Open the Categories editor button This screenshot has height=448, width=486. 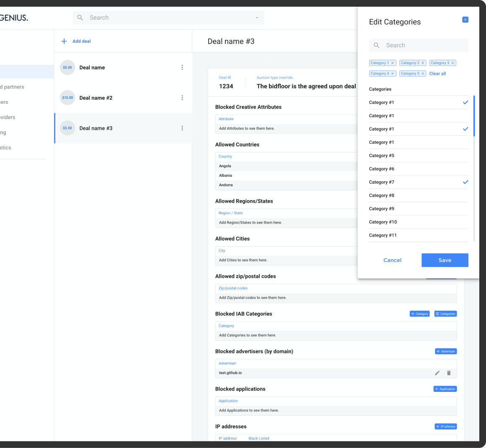coord(445,314)
